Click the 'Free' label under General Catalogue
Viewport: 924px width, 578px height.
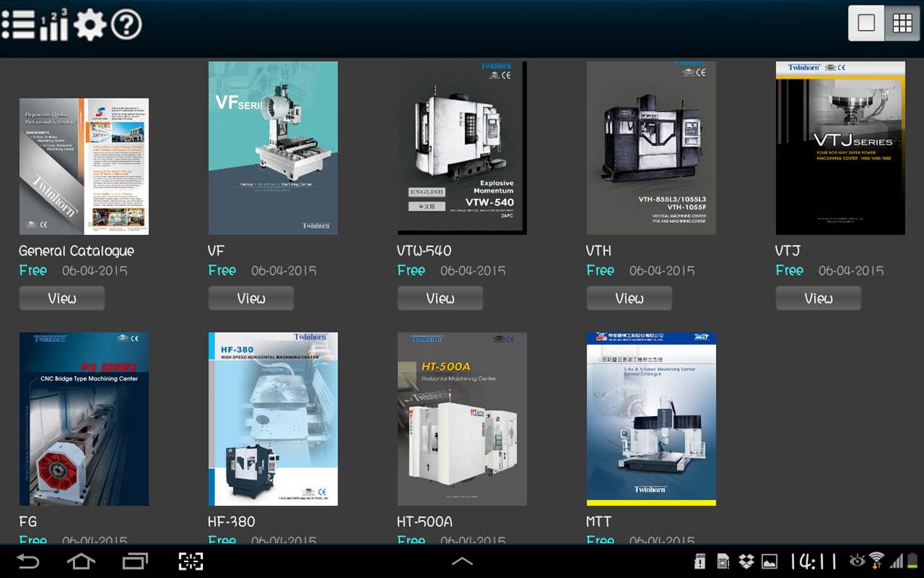(33, 270)
